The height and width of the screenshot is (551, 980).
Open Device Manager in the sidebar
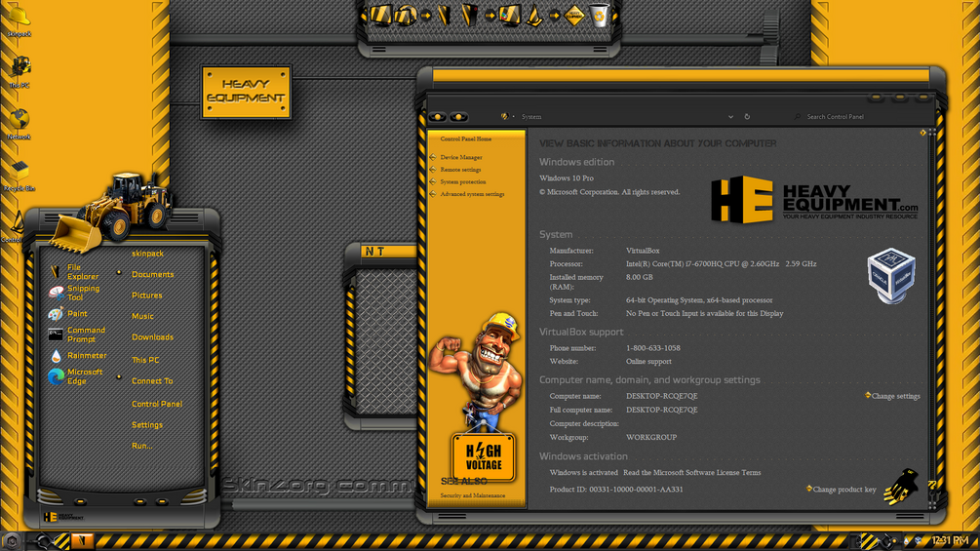460,157
